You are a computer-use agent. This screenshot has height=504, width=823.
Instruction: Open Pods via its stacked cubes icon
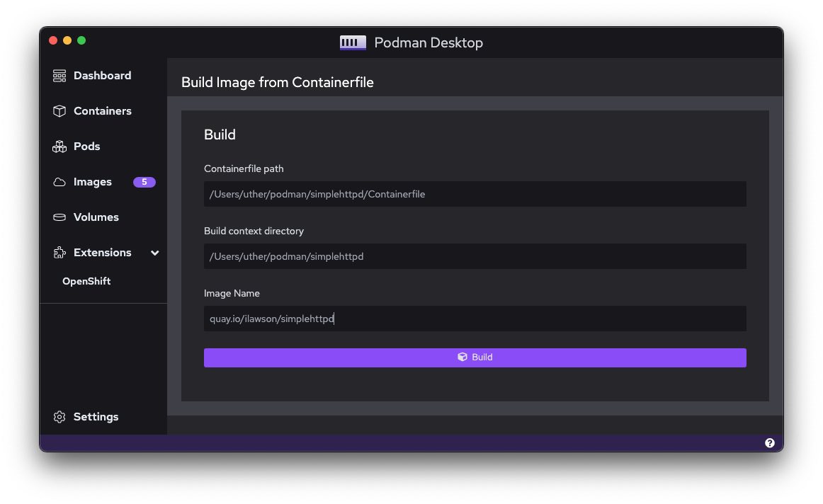pos(59,147)
